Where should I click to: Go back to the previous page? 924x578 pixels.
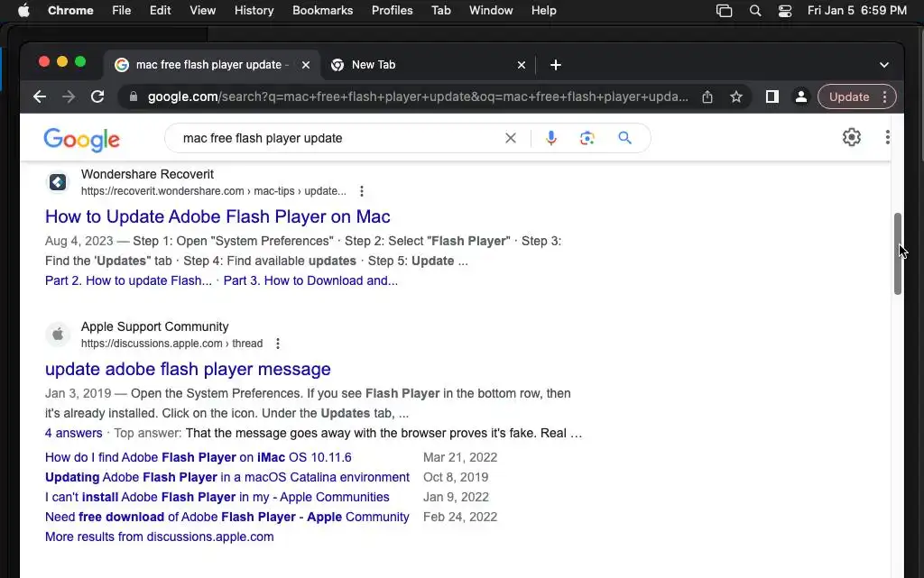(x=40, y=96)
